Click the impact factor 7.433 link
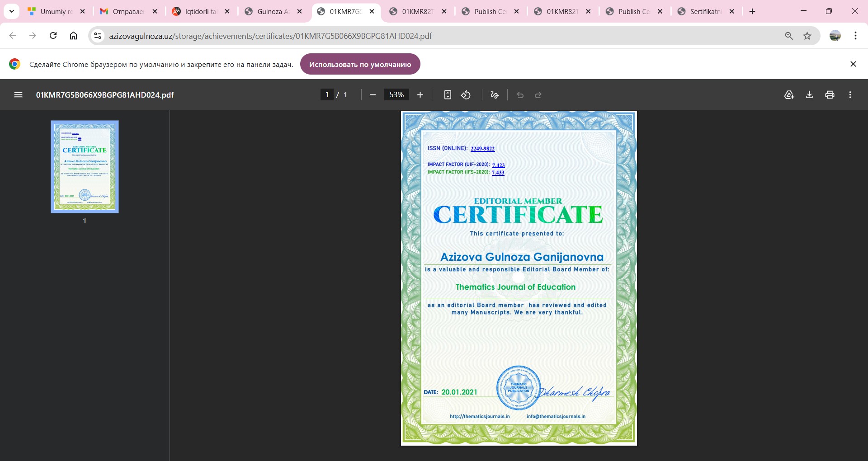868x461 pixels. tap(498, 172)
